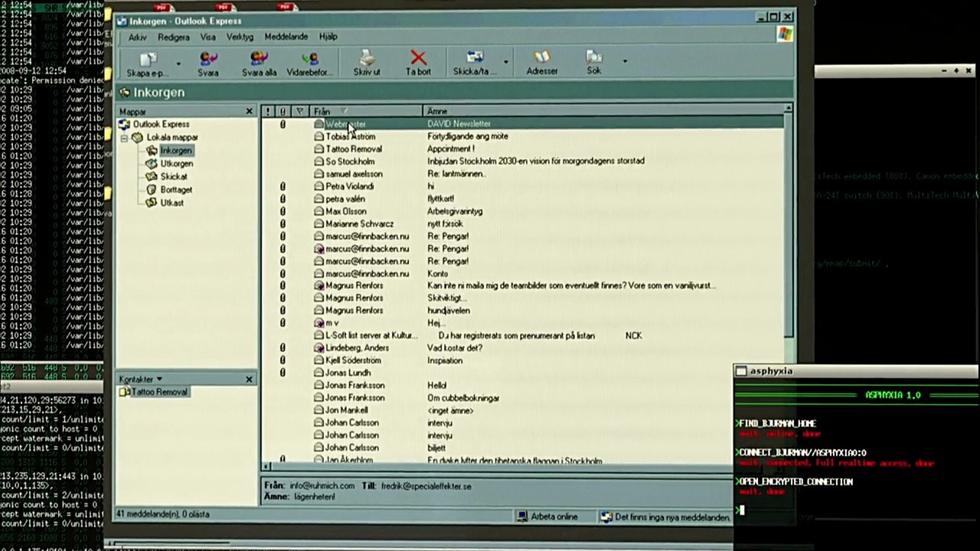The height and width of the screenshot is (551, 980).
Task: Click the horizontal scrollbar left arrow
Action: click(266, 466)
